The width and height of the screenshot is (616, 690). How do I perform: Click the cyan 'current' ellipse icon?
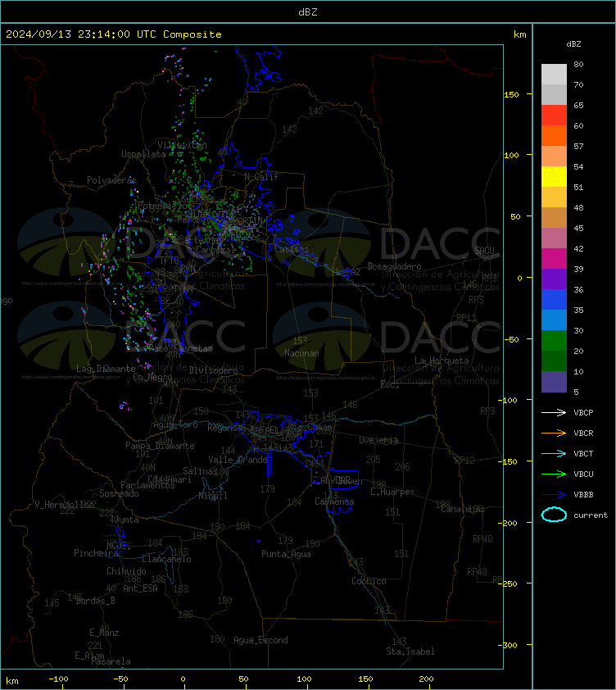coord(554,515)
